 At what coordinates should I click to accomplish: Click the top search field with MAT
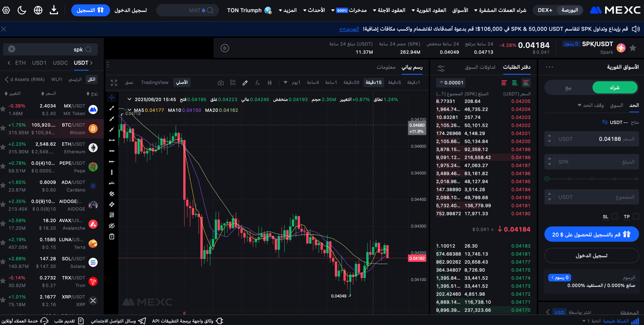tap(187, 10)
